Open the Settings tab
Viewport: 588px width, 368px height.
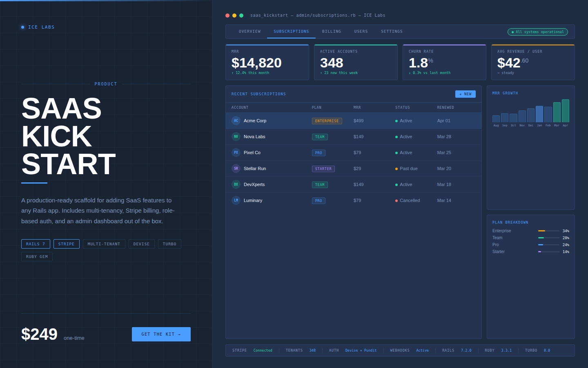tap(392, 31)
